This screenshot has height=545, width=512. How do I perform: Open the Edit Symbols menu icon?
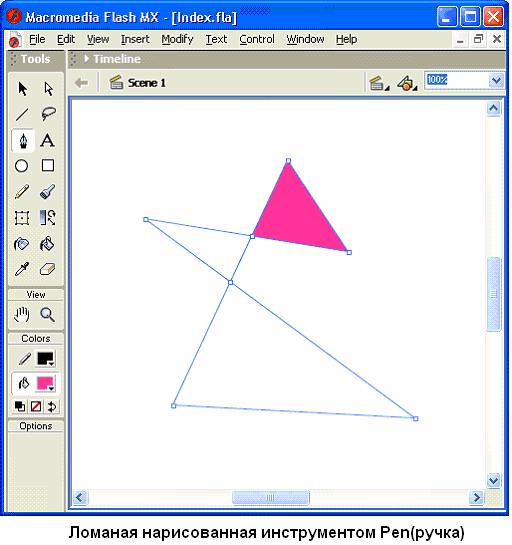point(407,83)
